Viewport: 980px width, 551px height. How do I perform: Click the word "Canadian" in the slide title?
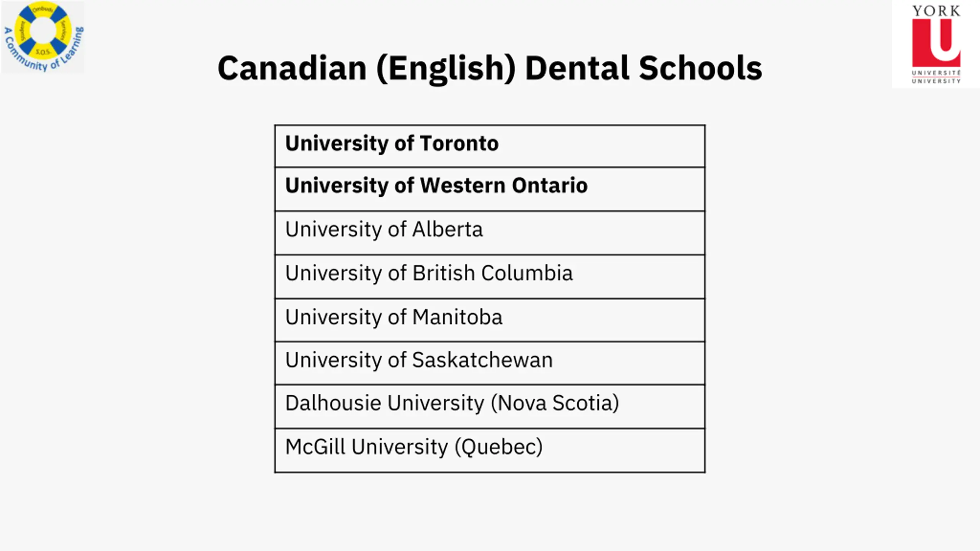292,68
